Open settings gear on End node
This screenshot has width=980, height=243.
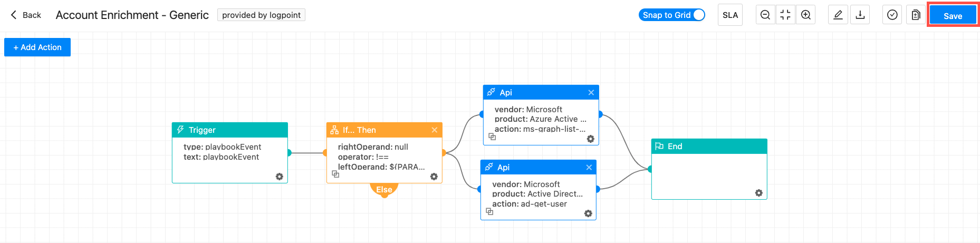pyautogui.click(x=758, y=193)
